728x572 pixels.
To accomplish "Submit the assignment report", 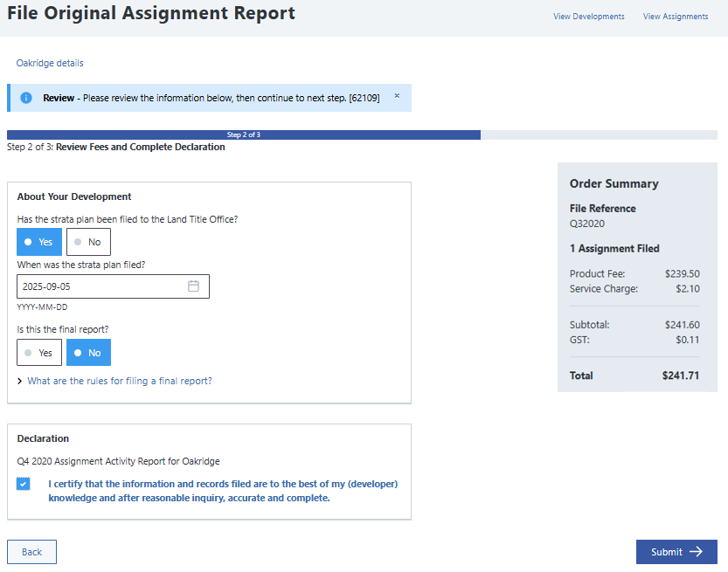I will click(676, 552).
